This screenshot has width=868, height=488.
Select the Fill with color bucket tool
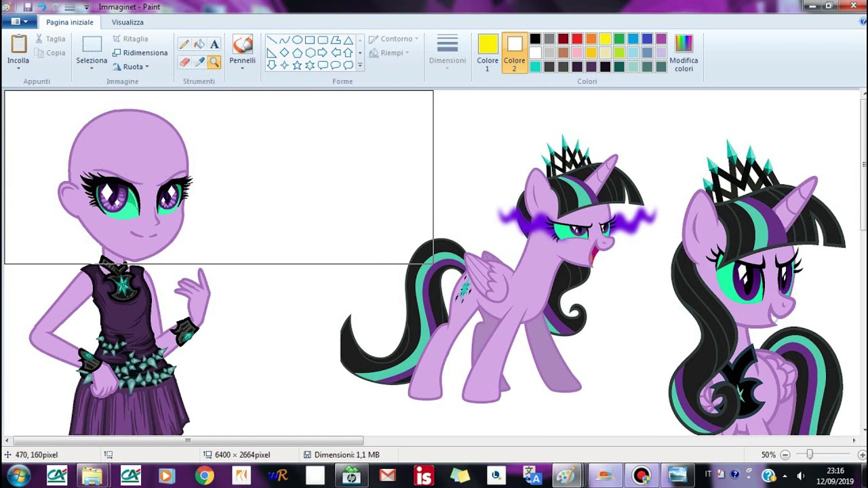199,44
